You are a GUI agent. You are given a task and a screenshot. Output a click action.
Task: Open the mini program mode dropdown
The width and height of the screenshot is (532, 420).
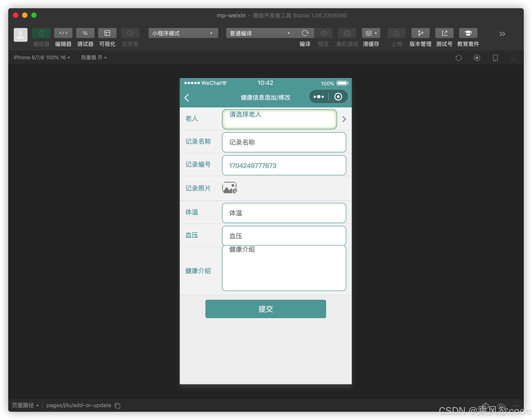point(183,33)
